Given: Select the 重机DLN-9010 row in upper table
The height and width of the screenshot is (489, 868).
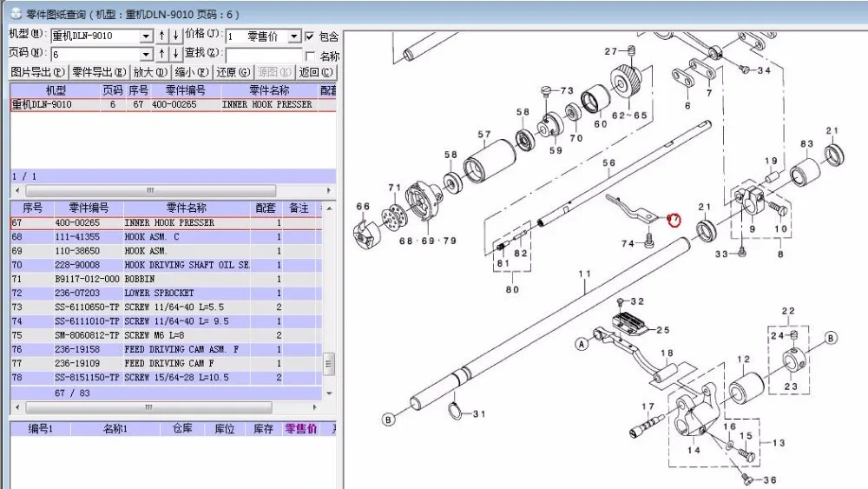Looking at the screenshot, I should point(173,105).
